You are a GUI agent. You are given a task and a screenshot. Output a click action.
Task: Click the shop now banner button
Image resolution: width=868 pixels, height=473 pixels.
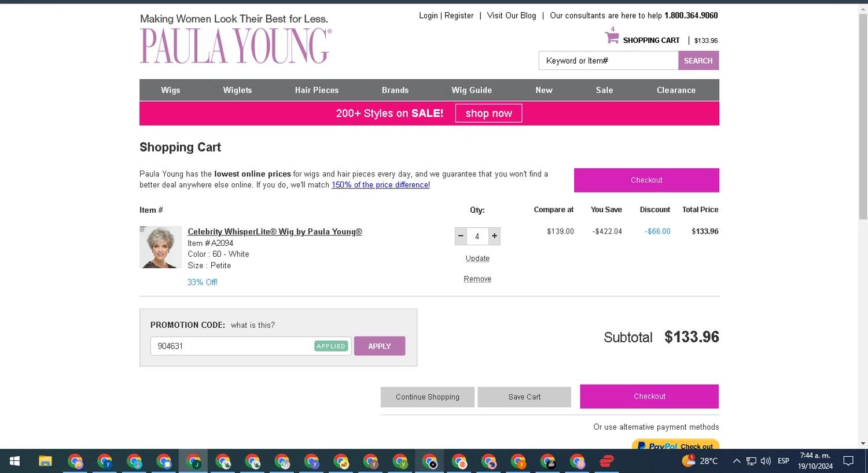click(488, 113)
